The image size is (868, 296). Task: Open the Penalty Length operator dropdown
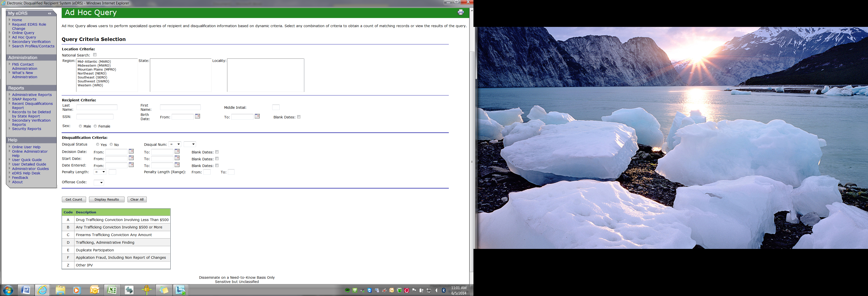pos(100,172)
